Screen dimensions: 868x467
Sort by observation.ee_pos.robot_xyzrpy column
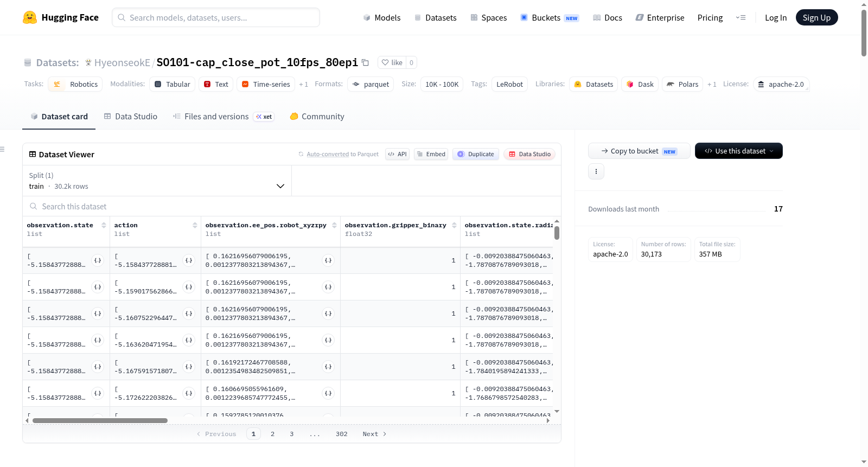click(x=334, y=225)
